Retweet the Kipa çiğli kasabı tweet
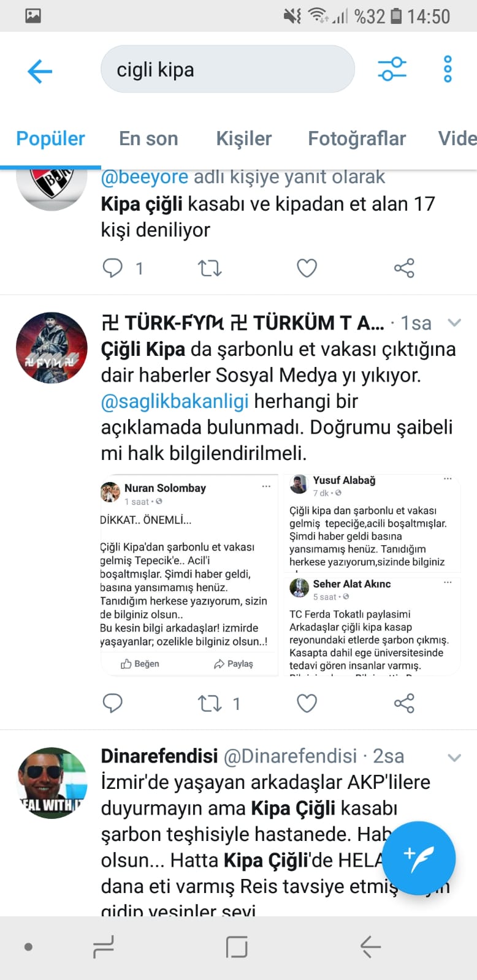 pyautogui.click(x=210, y=268)
